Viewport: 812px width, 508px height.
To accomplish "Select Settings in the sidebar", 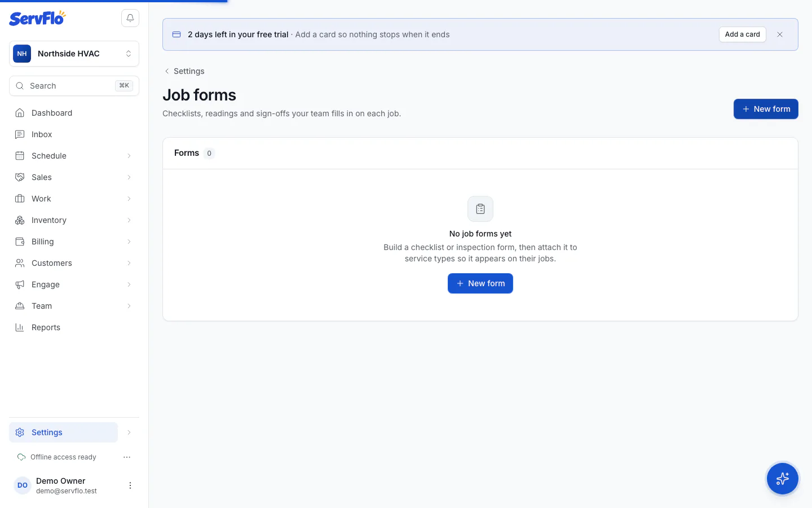I will click(64, 432).
